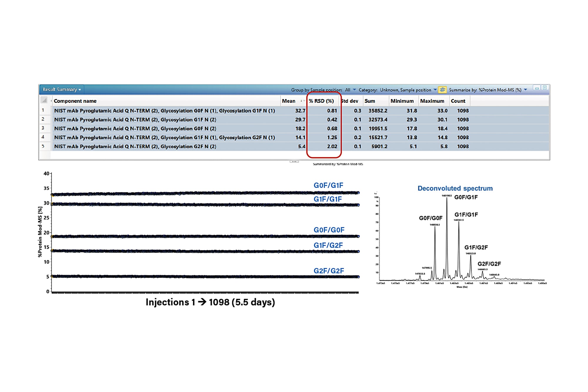588x392 pixels.
Task: Toggle the numeric '#' display icon in toolbar
Action: point(443,90)
